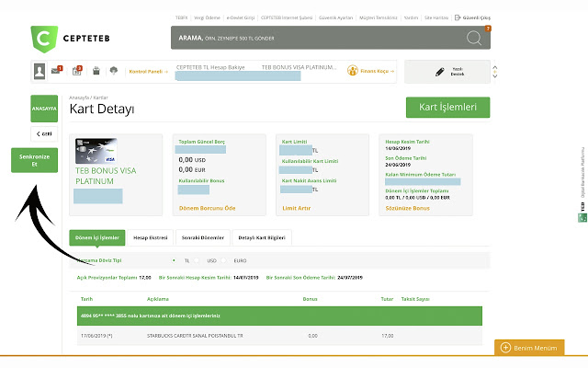Click Sözünüze Bonus link

pyautogui.click(x=407, y=208)
